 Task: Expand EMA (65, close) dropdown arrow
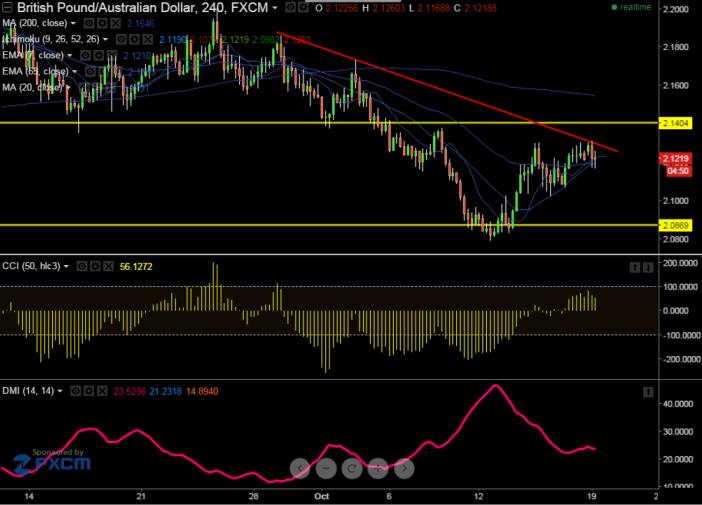click(75, 72)
